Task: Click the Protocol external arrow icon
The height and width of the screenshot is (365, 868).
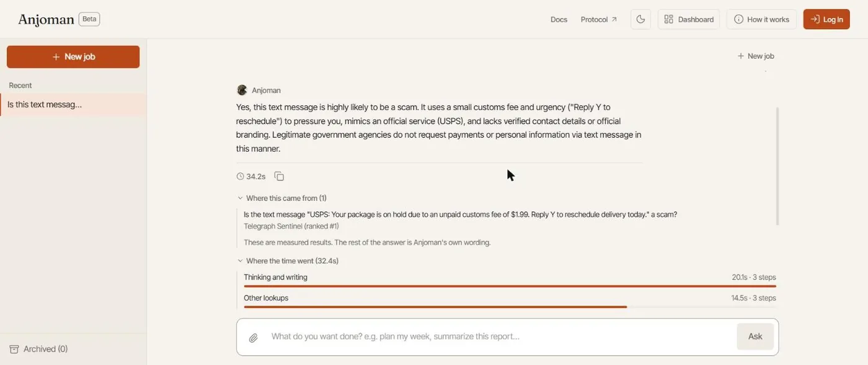Action: [614, 19]
